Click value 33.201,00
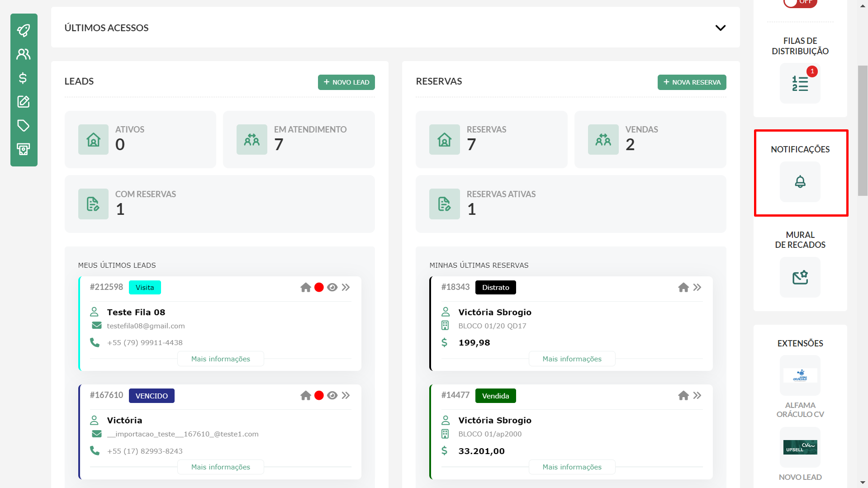 click(481, 451)
